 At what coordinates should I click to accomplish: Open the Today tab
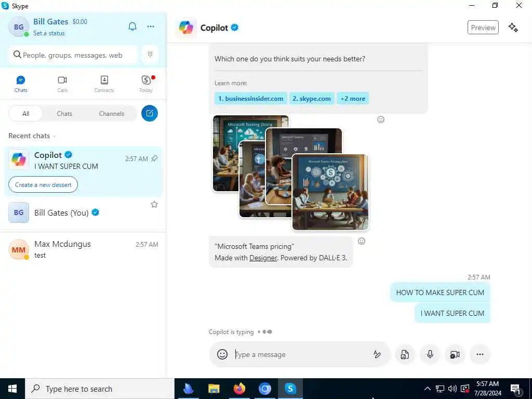click(146, 84)
